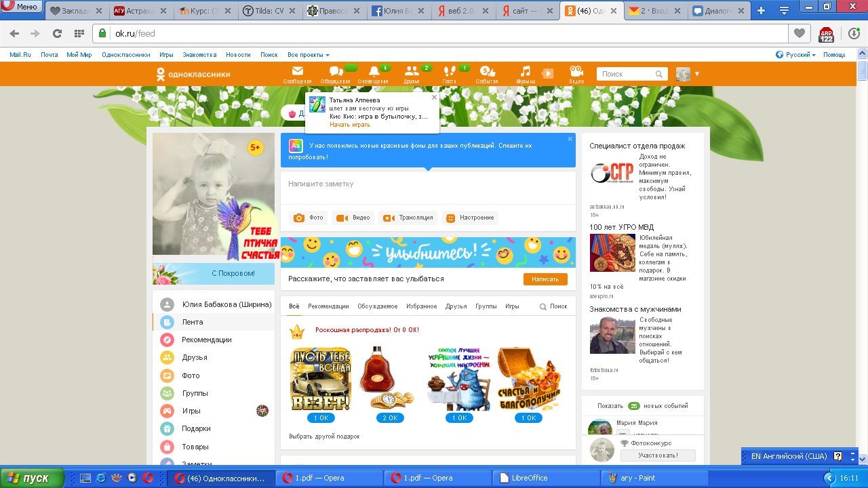The width and height of the screenshot is (868, 488).
Task: Click Выбрать другой подарок link
Action: 324,436
